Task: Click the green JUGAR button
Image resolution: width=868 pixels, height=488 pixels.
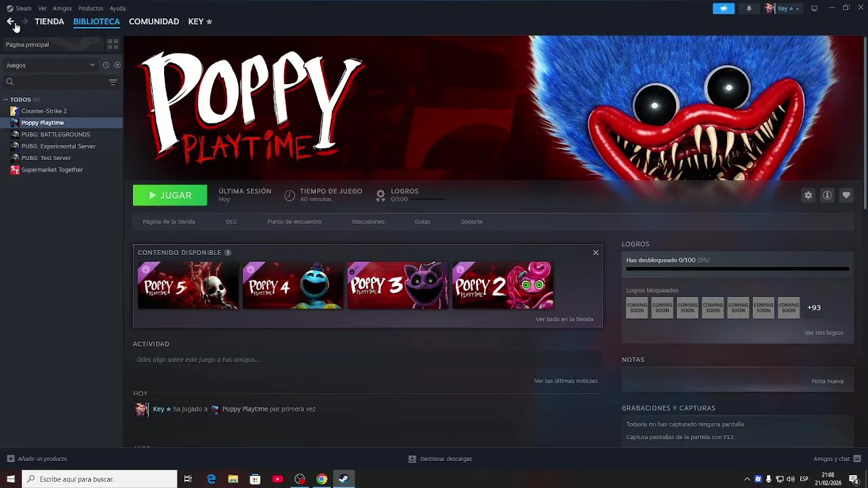Action: tap(170, 195)
